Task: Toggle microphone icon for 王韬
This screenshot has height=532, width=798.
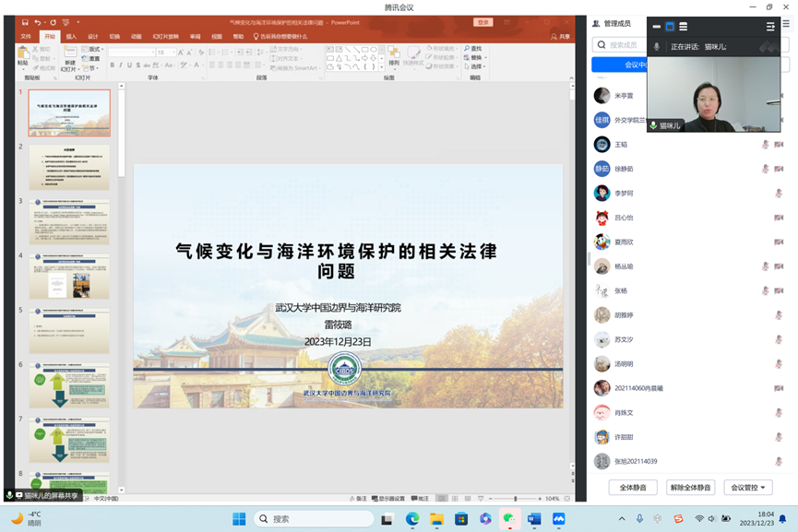Action: point(765,145)
